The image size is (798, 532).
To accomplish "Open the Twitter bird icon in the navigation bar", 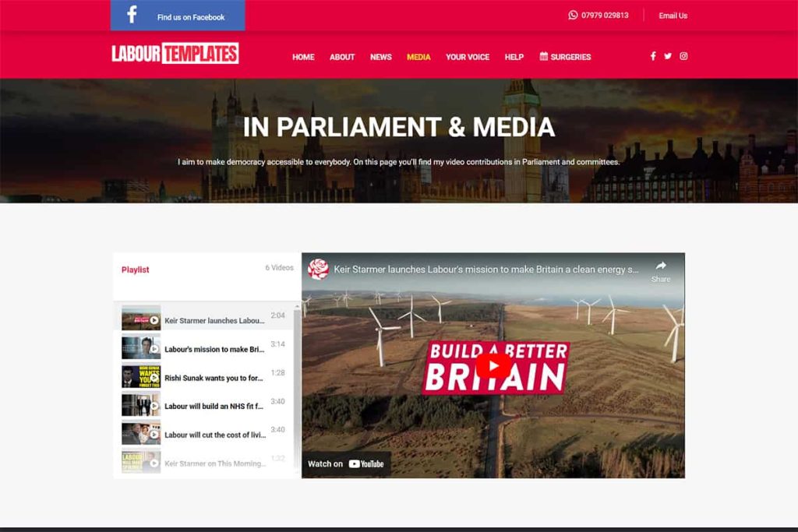I will (668, 56).
